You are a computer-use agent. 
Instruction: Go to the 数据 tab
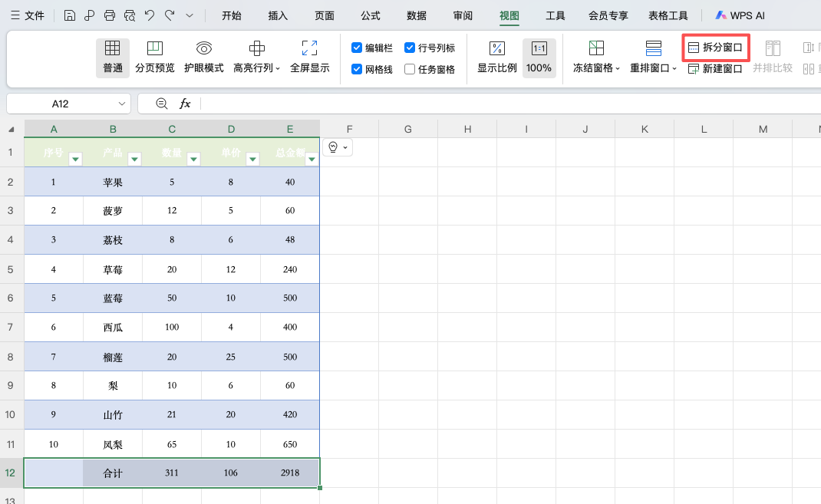point(417,15)
